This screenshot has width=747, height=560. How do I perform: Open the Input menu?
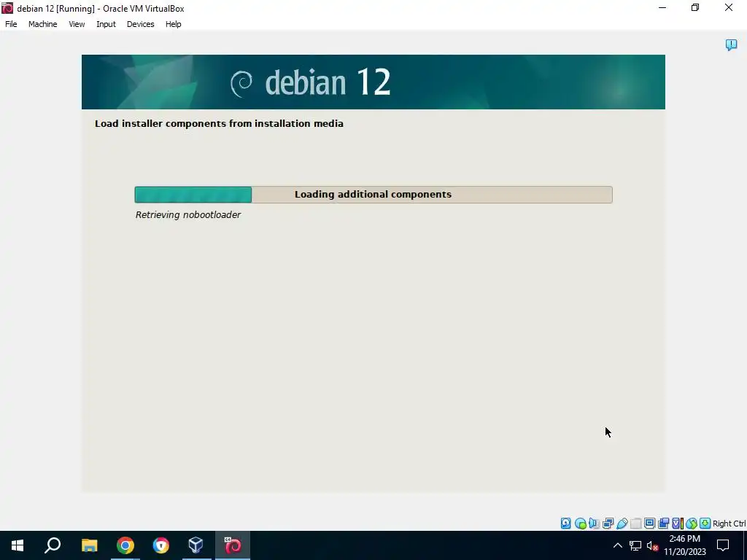click(106, 24)
